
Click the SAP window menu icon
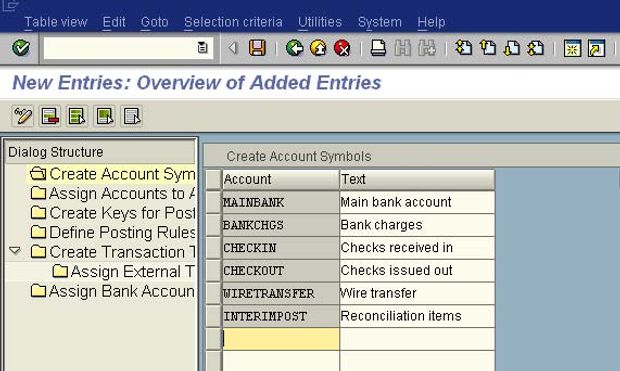tap(9, 6)
